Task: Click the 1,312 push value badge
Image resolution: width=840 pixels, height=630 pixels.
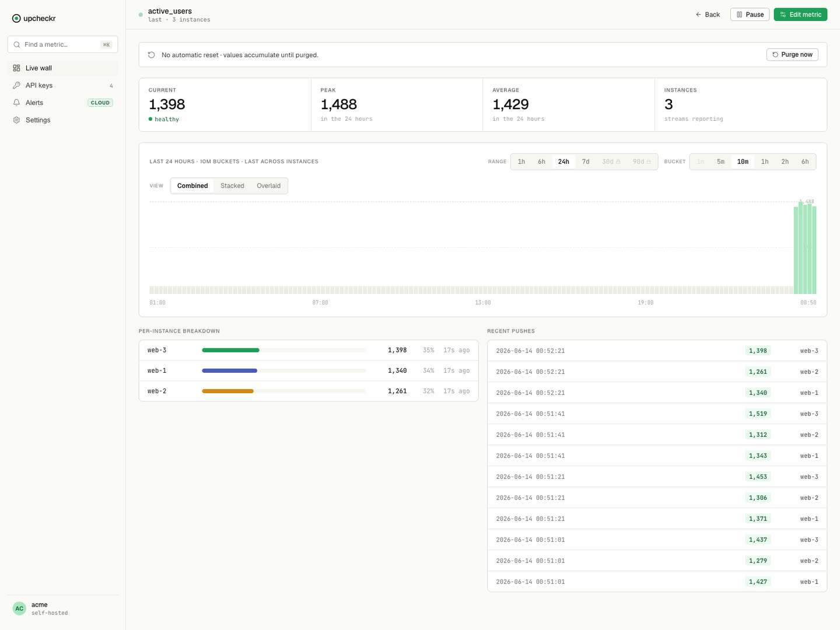Action: (758, 435)
